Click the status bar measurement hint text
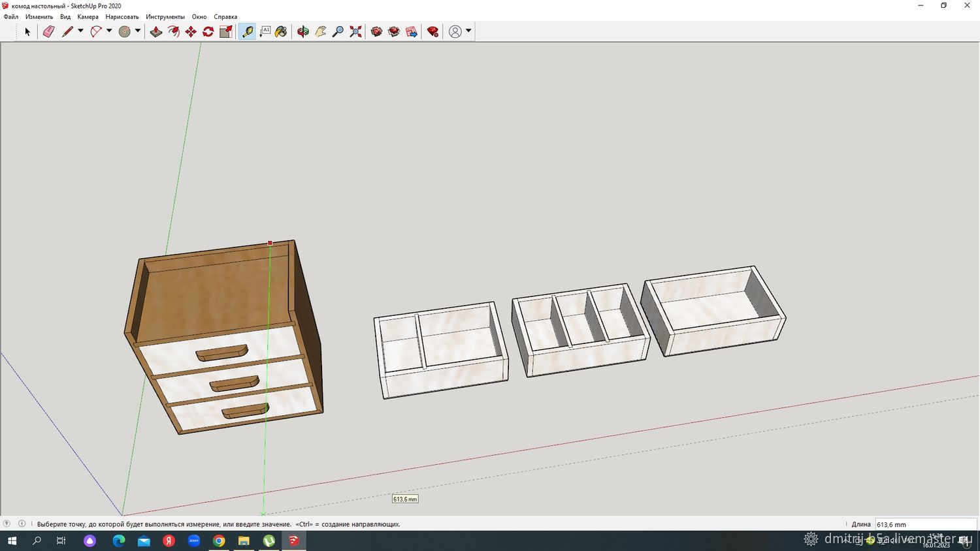Screen dimensions: 980x551 (x=219, y=524)
